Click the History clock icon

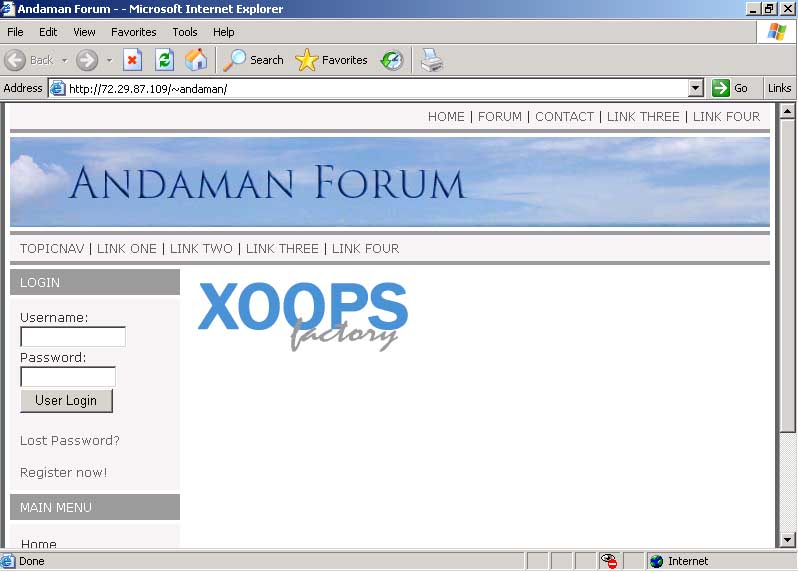[392, 60]
